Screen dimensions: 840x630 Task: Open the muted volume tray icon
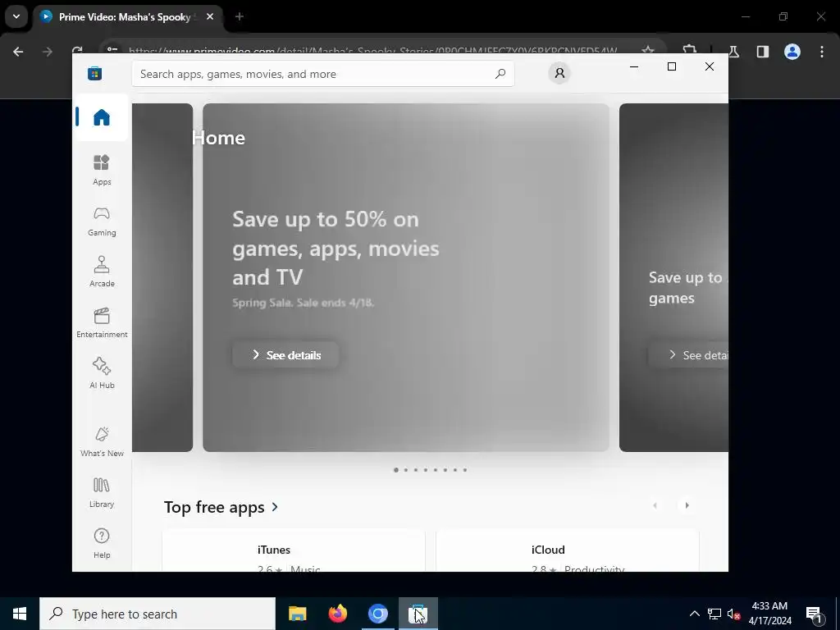(x=734, y=614)
